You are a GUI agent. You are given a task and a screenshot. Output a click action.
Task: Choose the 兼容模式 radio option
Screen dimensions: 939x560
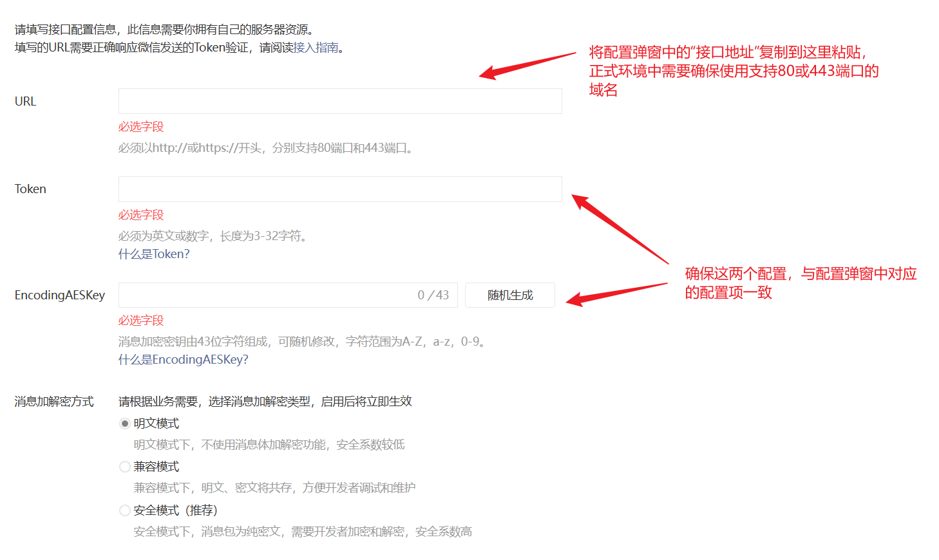point(125,467)
